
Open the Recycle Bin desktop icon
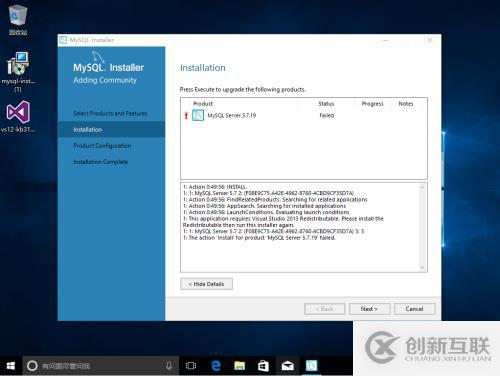point(18,20)
